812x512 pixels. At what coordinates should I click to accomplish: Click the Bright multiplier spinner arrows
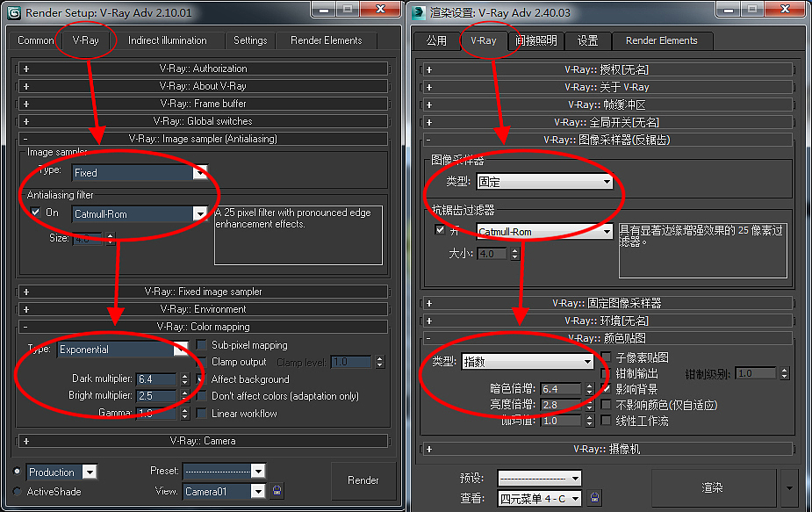pyautogui.click(x=185, y=396)
